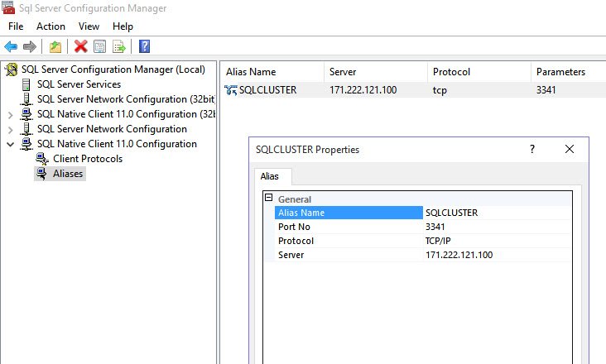The image size is (606, 364).
Task: Click the blue Help question mark icon
Action: tap(144, 46)
